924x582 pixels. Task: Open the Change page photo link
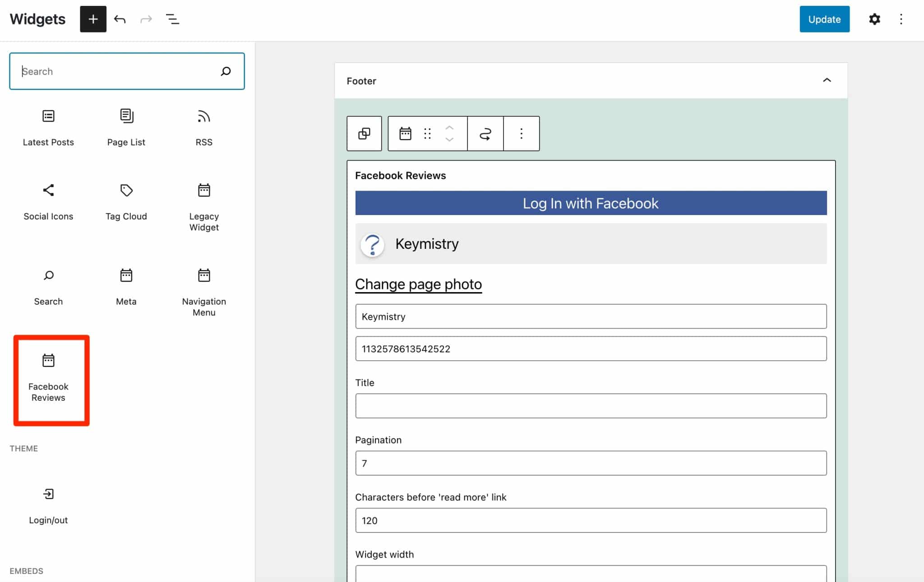(x=418, y=284)
